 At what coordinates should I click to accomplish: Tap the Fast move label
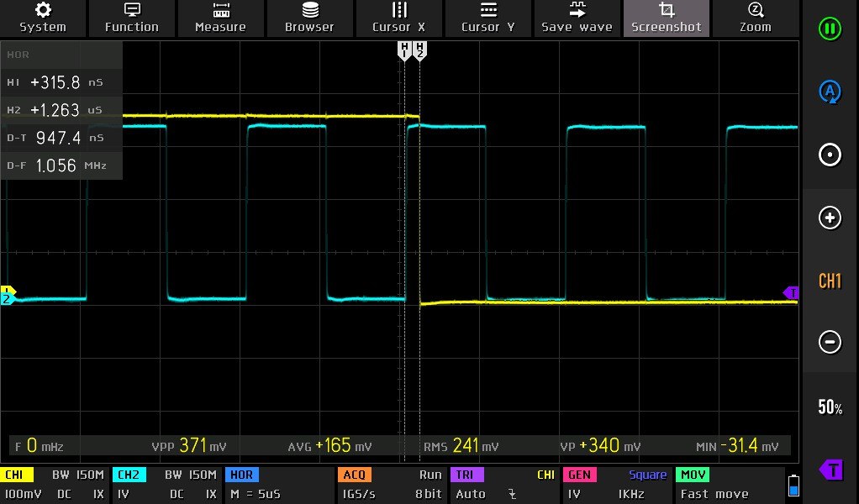coord(714,494)
